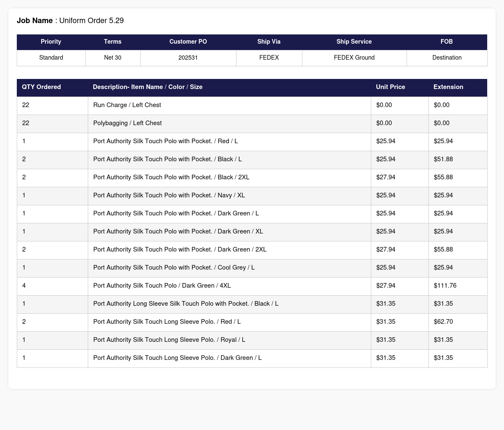Click the 'Standard' priority cell
This screenshot has height=430, width=504.
point(51,58)
